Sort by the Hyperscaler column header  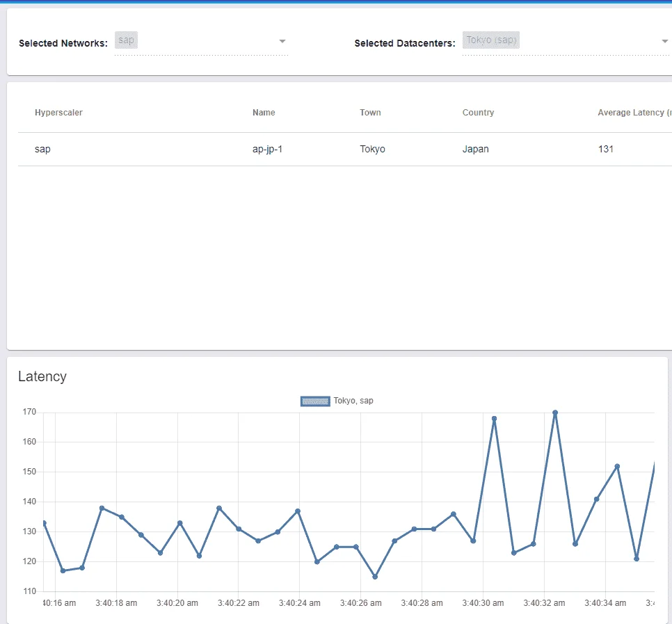[58, 112]
